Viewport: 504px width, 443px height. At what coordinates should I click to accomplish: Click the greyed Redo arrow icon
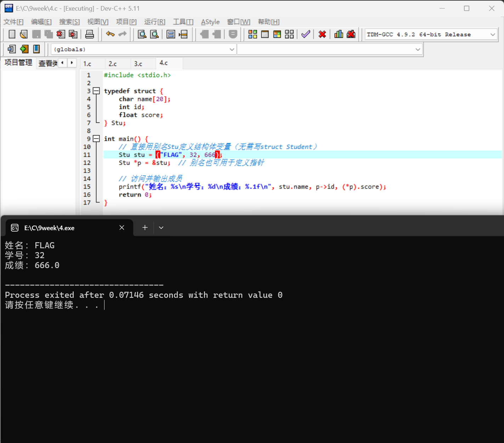[123, 34]
